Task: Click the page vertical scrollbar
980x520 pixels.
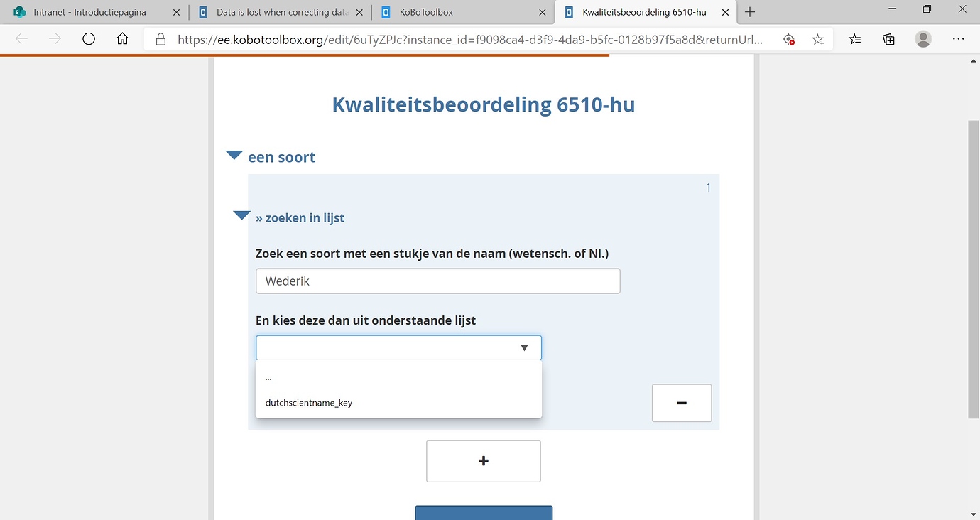Action: (x=973, y=270)
